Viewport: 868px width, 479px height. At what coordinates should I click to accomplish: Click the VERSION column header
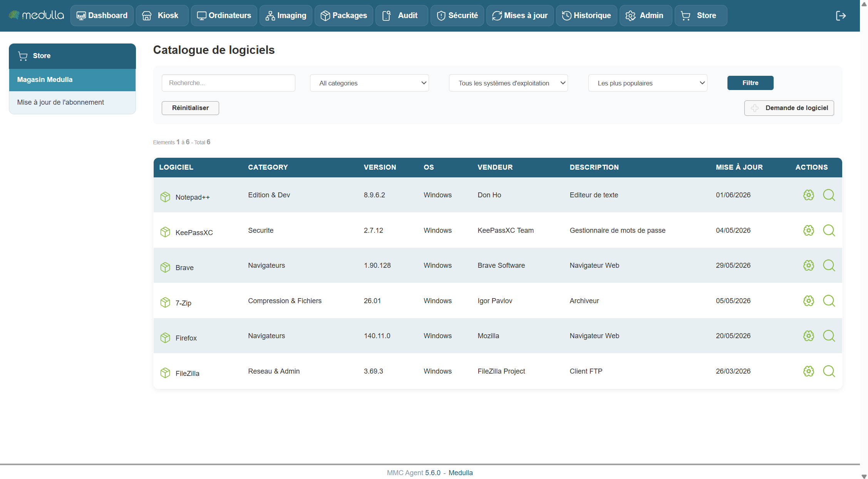[x=380, y=167]
